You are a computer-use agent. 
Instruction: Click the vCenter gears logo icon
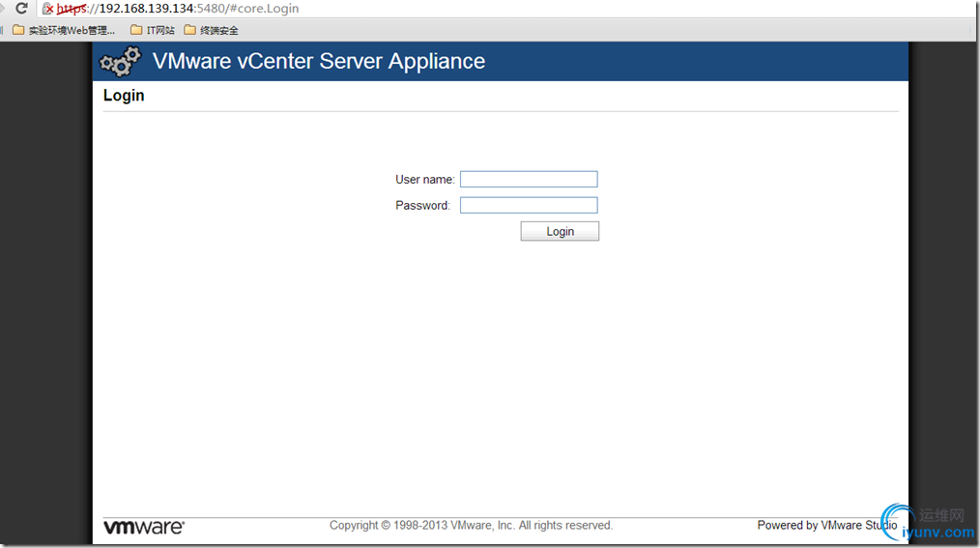pyautogui.click(x=121, y=61)
